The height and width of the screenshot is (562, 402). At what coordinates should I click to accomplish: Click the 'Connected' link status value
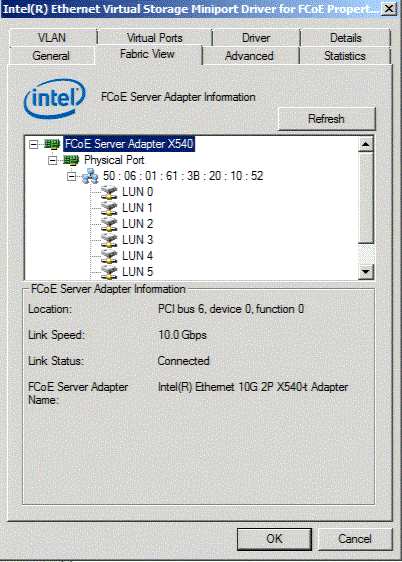coord(183,361)
